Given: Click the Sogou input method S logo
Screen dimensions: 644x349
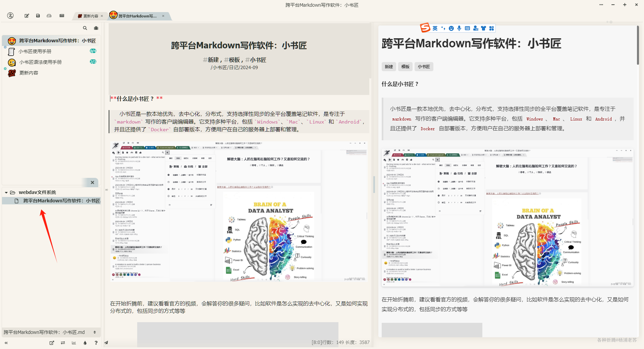Looking at the screenshot, I should pyautogui.click(x=425, y=28).
